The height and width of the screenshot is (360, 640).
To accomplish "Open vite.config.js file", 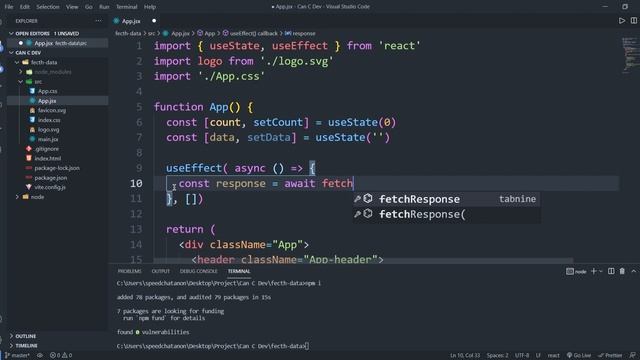I will pos(50,187).
